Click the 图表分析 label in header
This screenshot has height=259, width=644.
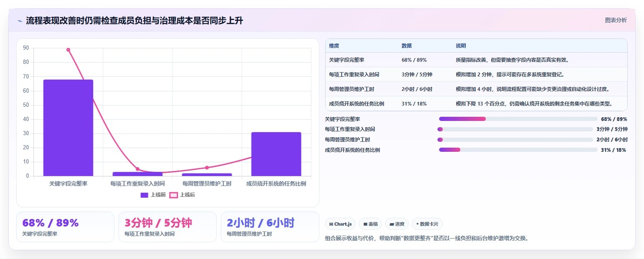point(616,20)
